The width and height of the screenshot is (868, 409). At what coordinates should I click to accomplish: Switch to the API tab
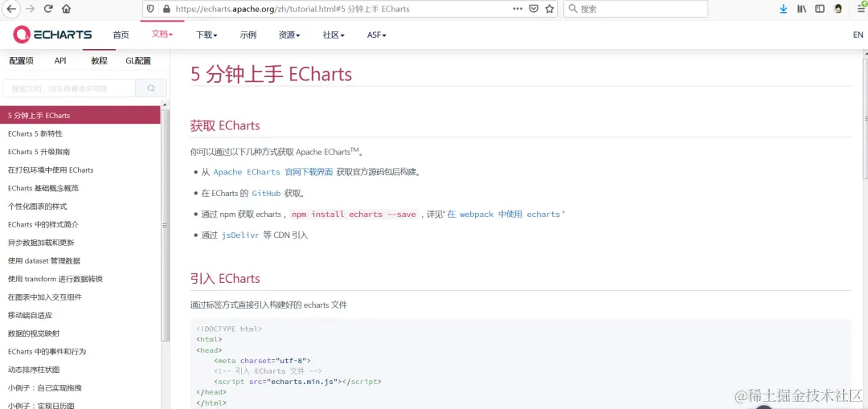point(60,61)
